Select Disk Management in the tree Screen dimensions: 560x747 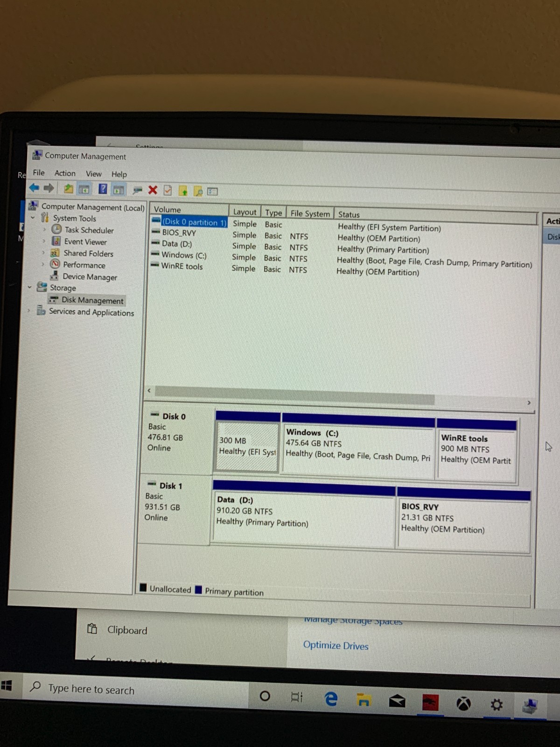[x=92, y=300]
